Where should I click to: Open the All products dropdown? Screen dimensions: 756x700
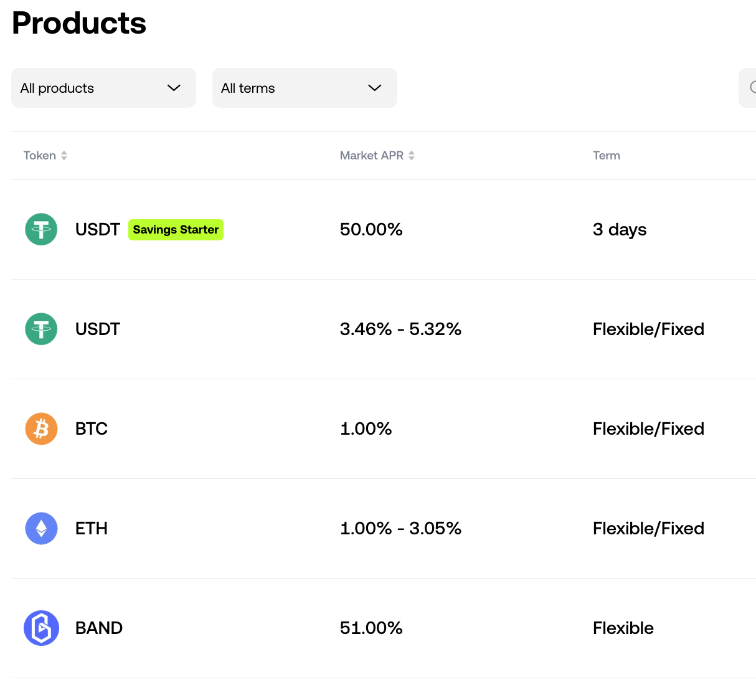coord(103,88)
